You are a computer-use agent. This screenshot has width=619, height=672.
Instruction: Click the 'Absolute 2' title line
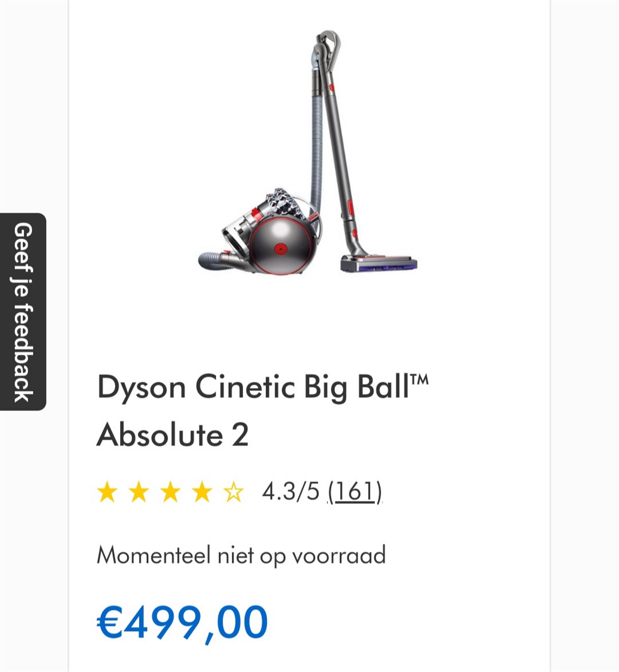pyautogui.click(x=172, y=435)
